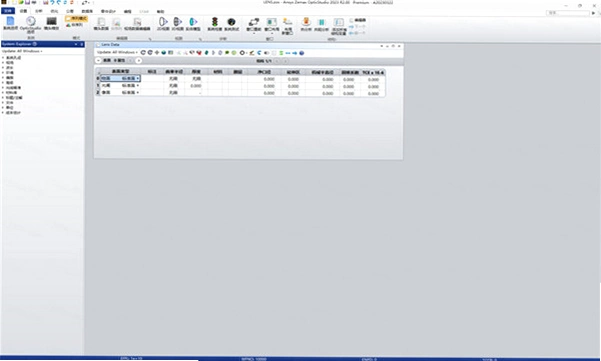Open the 3D layout viewer
This screenshot has width=601, height=361.
coord(177,23)
